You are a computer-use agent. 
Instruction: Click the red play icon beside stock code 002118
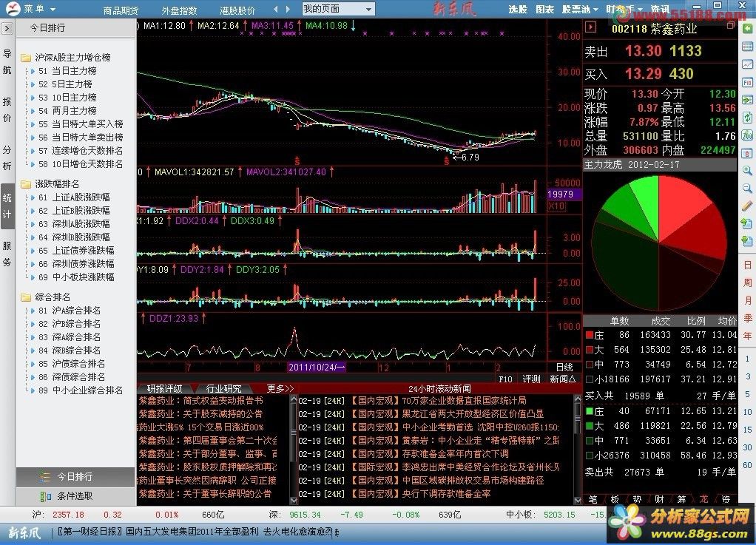pyautogui.click(x=590, y=27)
